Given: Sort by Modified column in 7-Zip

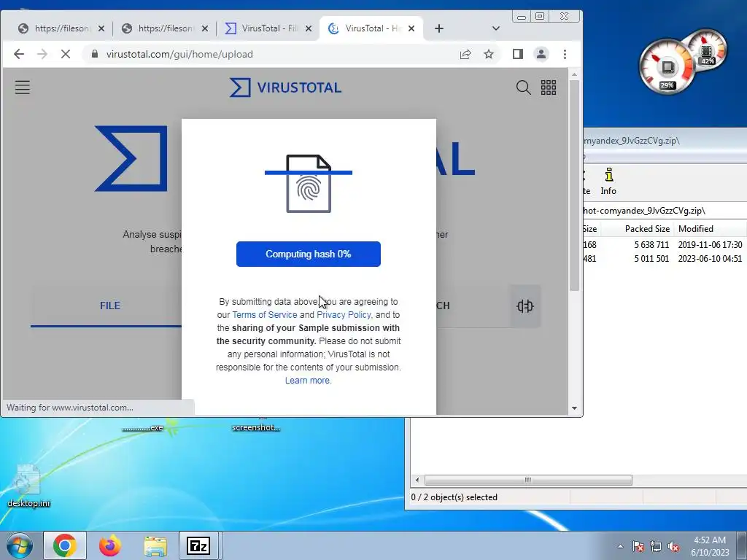Looking at the screenshot, I should tap(695, 229).
